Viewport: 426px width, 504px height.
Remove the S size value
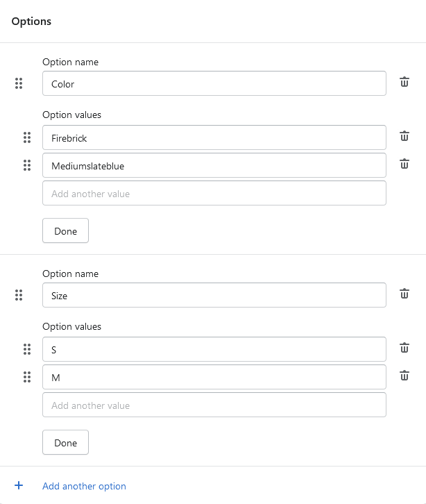pyautogui.click(x=404, y=348)
